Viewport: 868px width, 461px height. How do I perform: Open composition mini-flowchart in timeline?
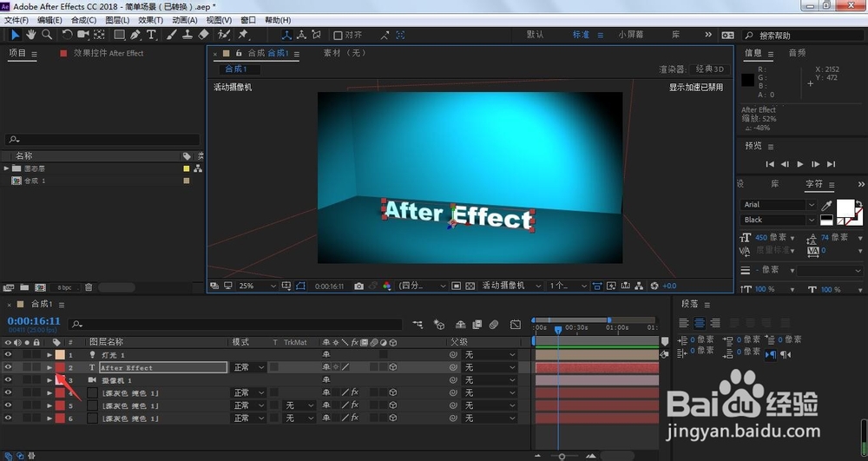[x=418, y=325]
